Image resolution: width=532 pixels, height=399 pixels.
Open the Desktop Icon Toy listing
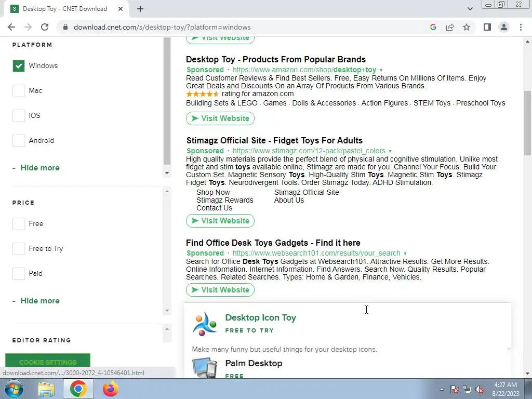pos(261,317)
